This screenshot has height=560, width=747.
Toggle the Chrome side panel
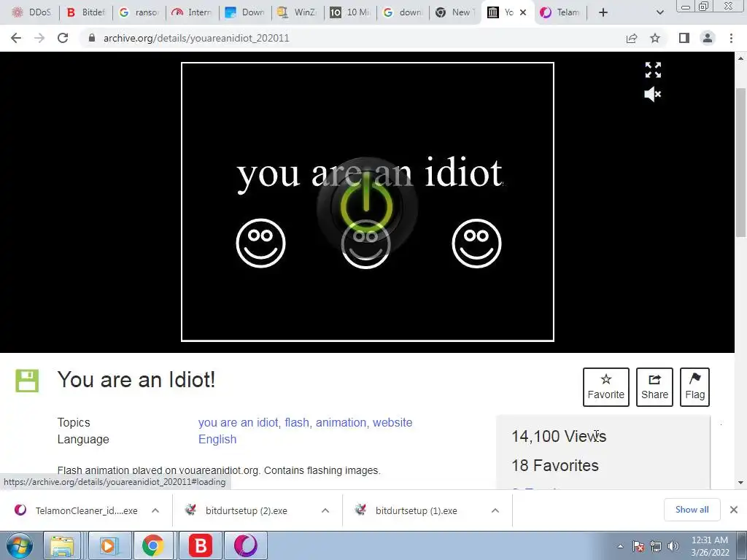[684, 38]
